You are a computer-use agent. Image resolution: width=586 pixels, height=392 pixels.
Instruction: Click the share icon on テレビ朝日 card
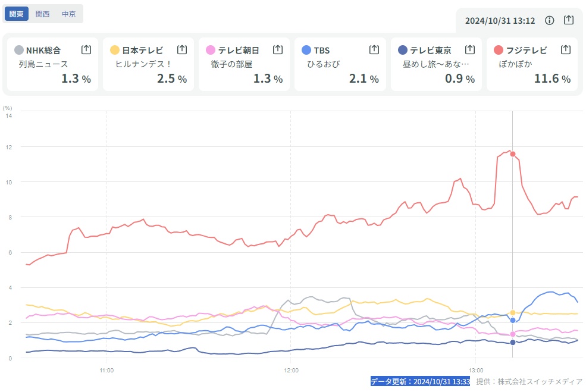pos(278,49)
